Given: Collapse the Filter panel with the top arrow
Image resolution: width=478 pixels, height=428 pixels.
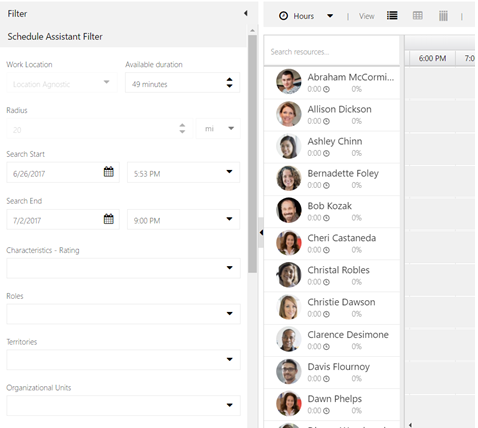Looking at the screenshot, I should point(246,13).
